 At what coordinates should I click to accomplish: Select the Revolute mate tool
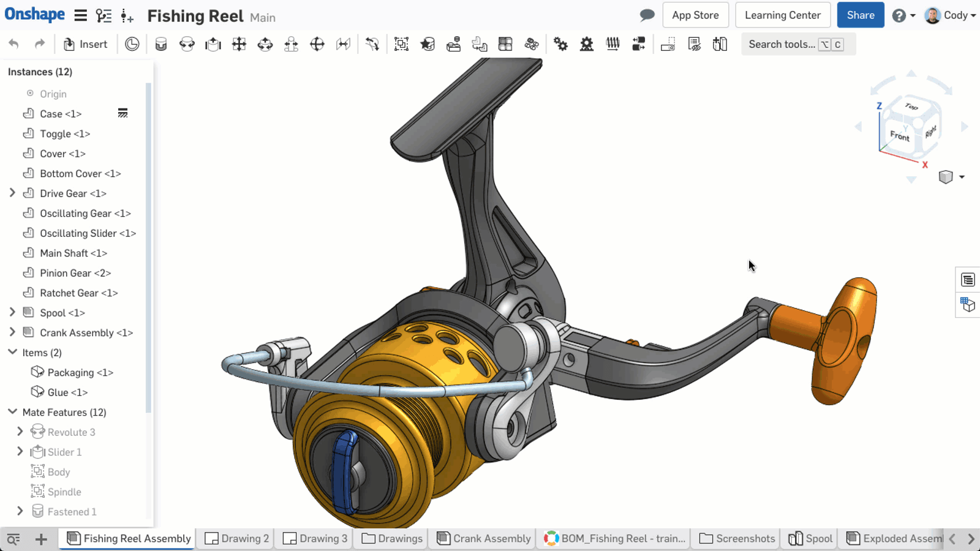click(x=187, y=44)
